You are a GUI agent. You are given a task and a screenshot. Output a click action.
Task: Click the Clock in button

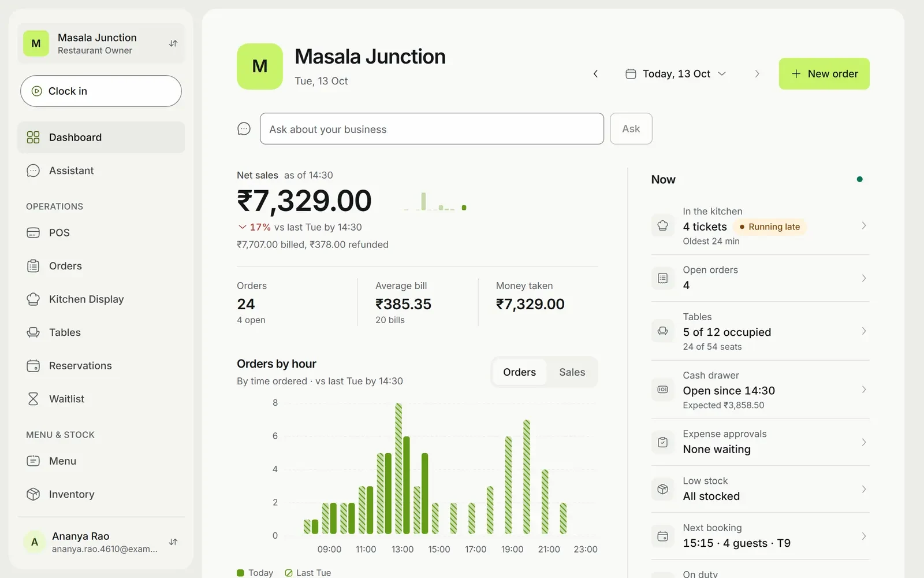click(101, 91)
